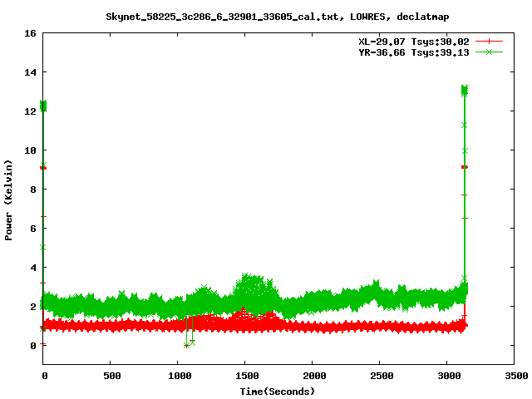Click the y-axis tick label 6
Viewport: 532px width, 399px height.
[33, 229]
